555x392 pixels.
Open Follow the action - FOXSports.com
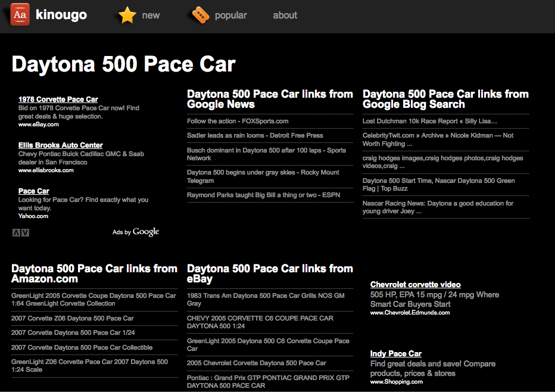click(238, 121)
